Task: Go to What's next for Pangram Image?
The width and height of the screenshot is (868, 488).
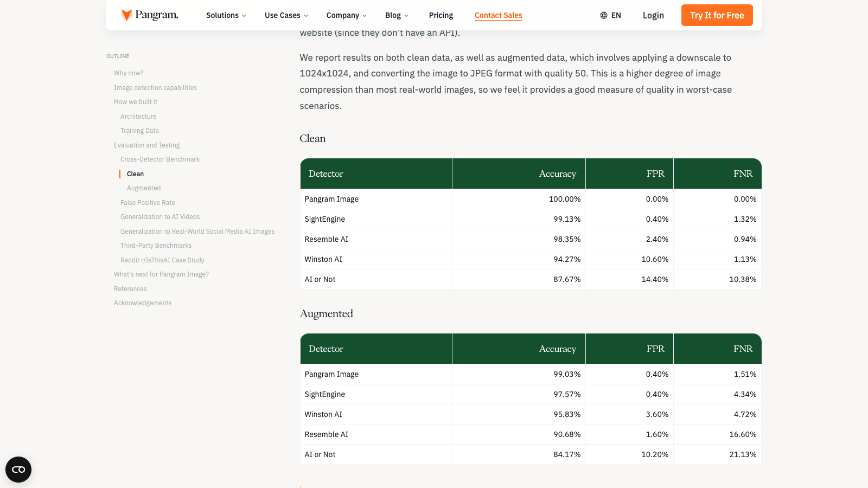Action: coord(161,274)
